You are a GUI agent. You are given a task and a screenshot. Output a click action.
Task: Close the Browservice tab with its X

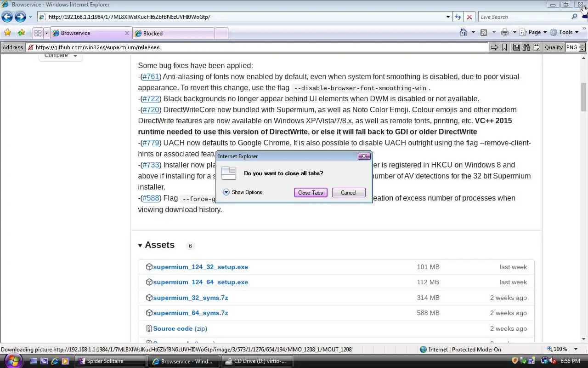pos(127,33)
